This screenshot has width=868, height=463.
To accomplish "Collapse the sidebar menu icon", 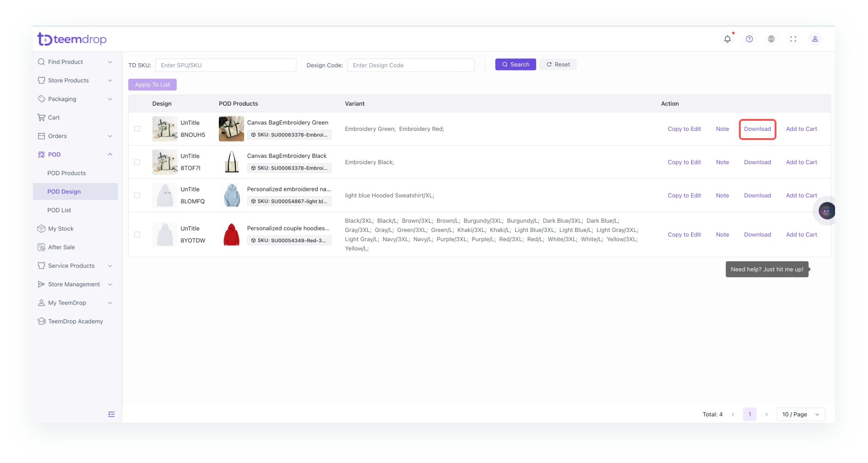I will [x=111, y=415].
